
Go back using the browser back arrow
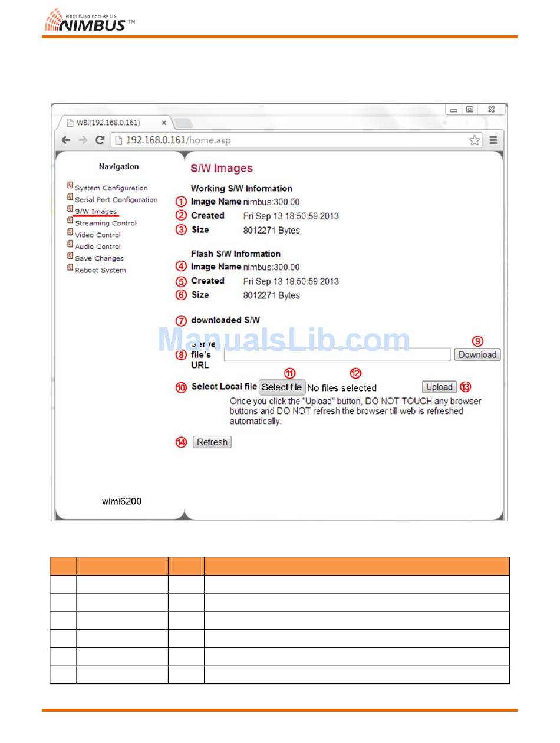point(66,140)
